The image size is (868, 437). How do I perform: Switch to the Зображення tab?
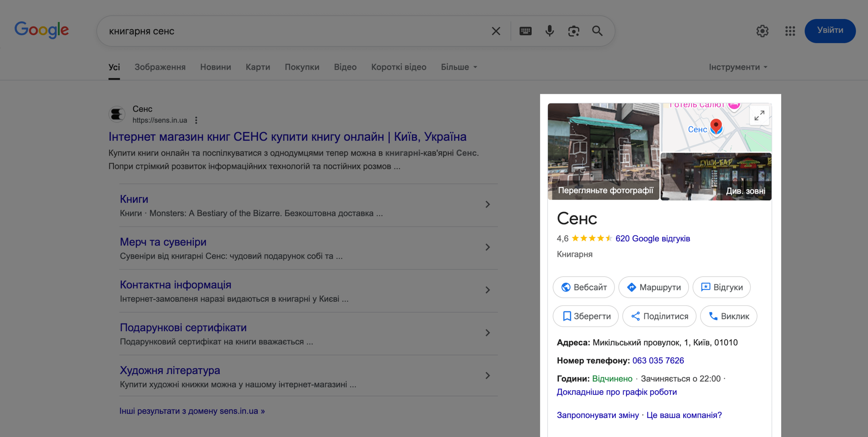tap(160, 67)
